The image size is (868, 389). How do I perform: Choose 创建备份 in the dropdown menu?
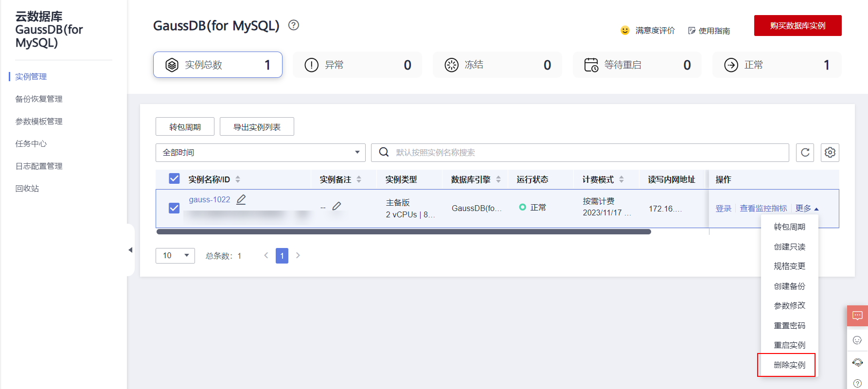click(790, 286)
